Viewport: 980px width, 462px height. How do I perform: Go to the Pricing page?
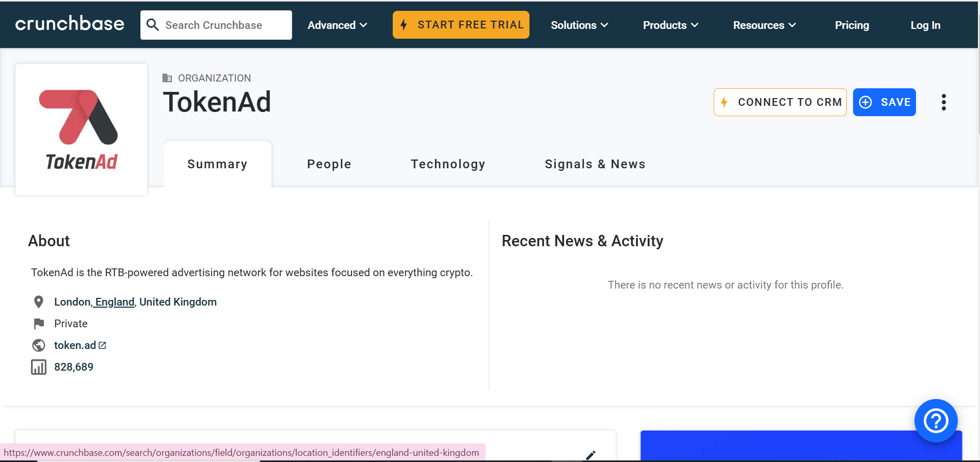[852, 25]
